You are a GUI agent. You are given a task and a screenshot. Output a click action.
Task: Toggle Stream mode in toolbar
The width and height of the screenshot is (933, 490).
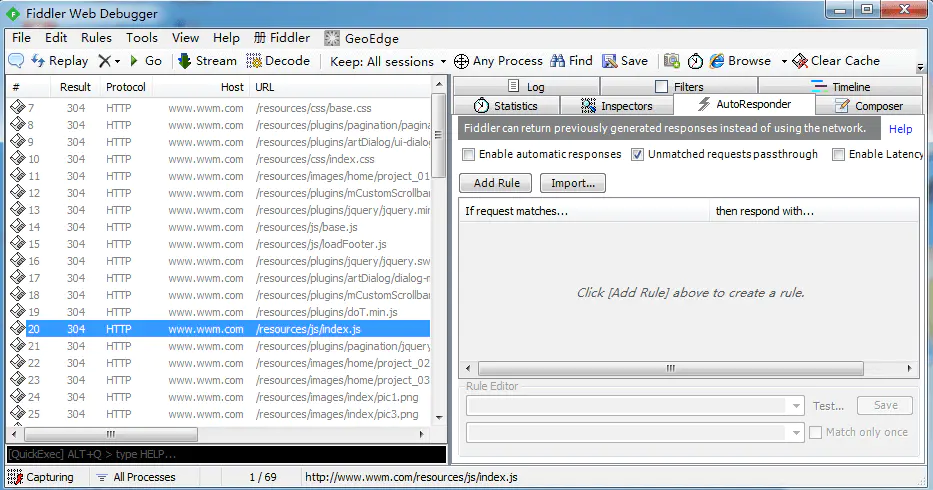point(207,61)
